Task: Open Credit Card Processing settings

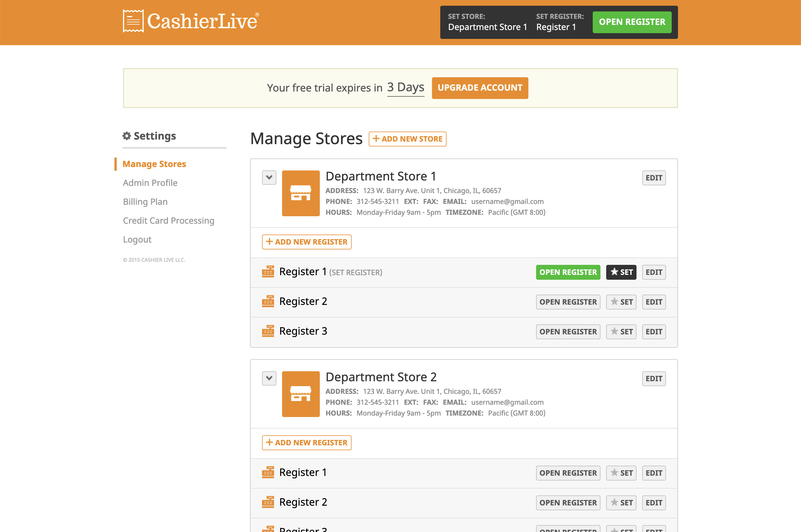Action: [x=168, y=221]
